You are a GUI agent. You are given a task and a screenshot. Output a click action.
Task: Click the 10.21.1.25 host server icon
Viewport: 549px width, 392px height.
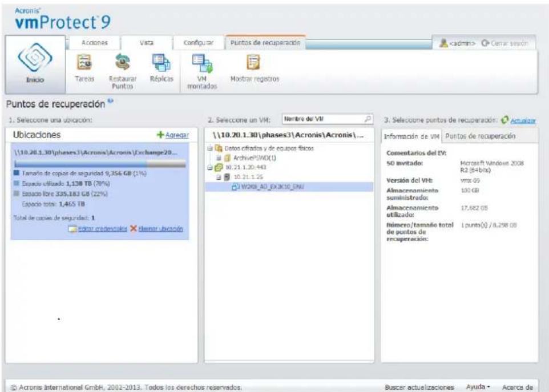pos(228,177)
